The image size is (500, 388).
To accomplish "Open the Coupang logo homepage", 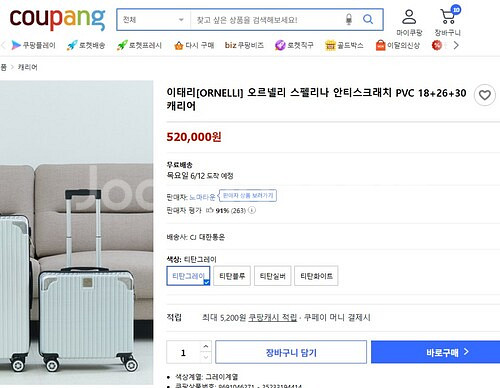I will (57, 20).
